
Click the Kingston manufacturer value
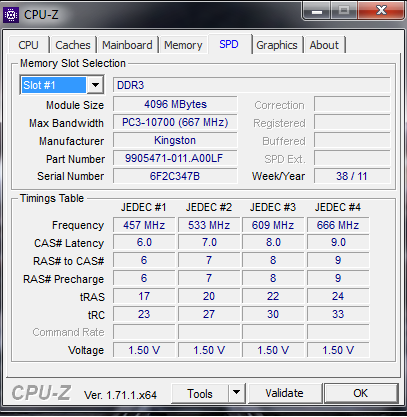(175, 140)
